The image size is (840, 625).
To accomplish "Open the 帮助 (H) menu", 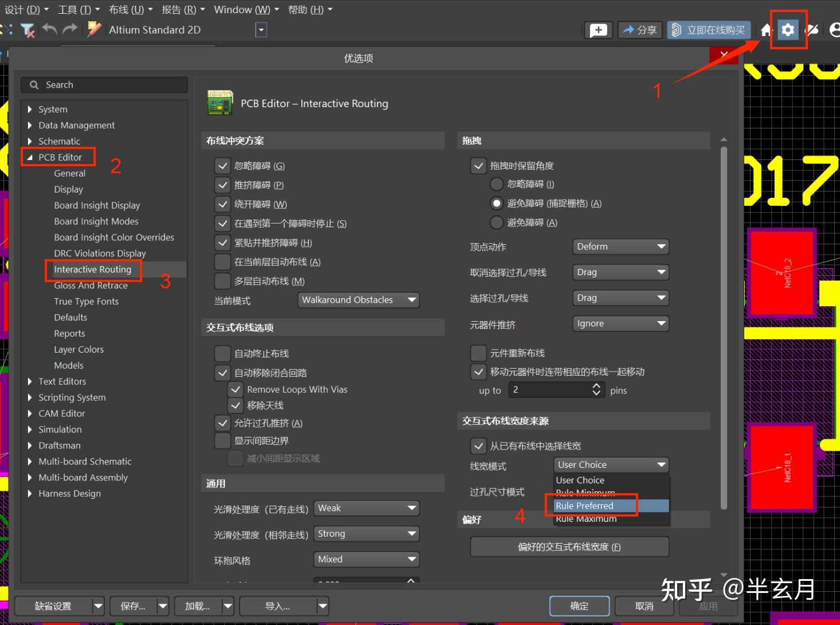I will [x=310, y=10].
